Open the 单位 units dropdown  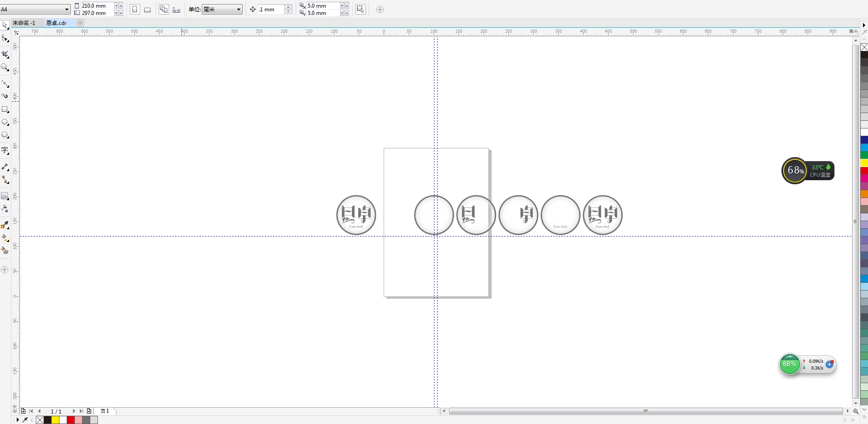(222, 10)
